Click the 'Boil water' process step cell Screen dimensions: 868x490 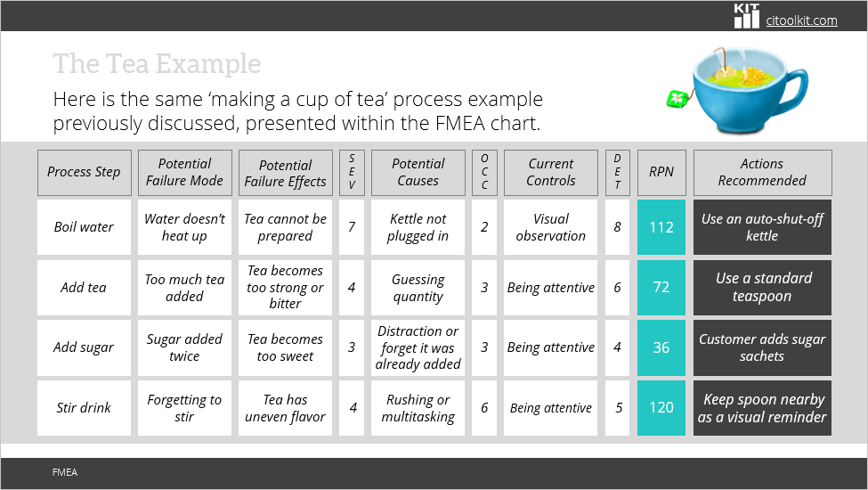pyautogui.click(x=84, y=227)
